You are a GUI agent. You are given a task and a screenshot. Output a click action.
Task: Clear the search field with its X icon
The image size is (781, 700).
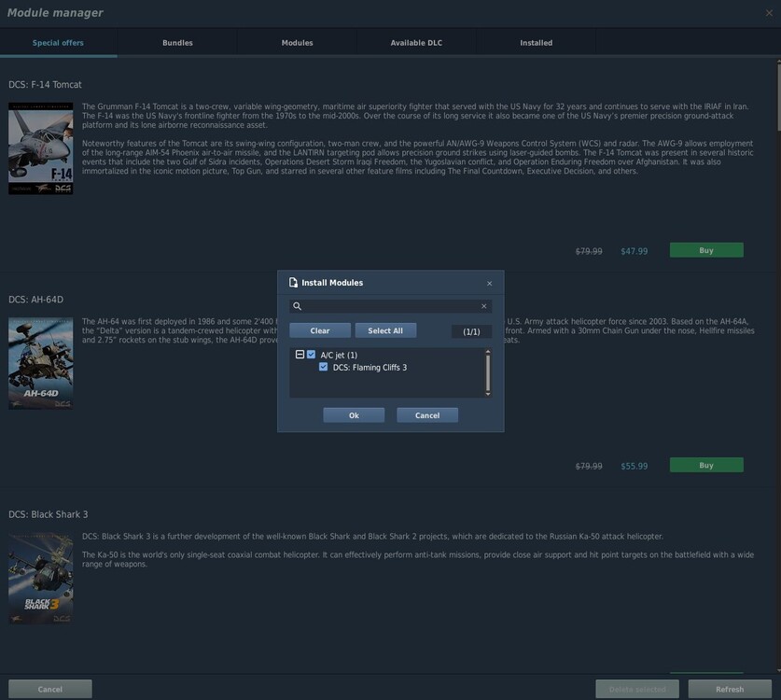point(483,306)
